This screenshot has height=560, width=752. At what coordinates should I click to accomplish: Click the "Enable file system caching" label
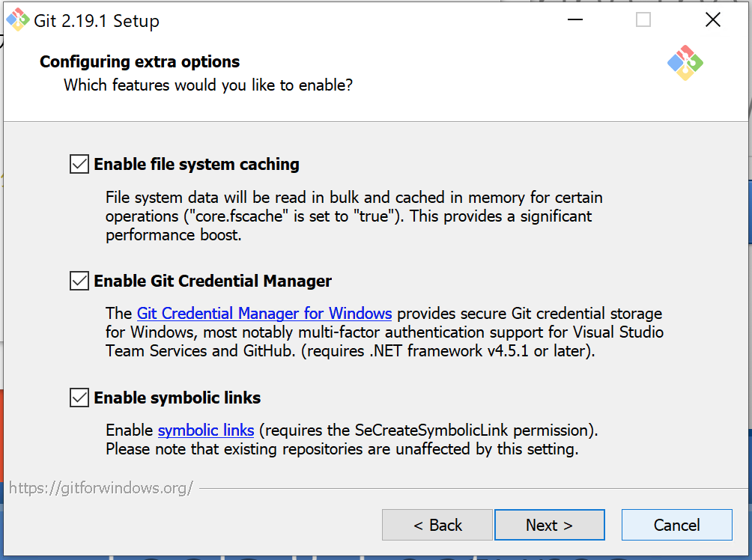[196, 164]
